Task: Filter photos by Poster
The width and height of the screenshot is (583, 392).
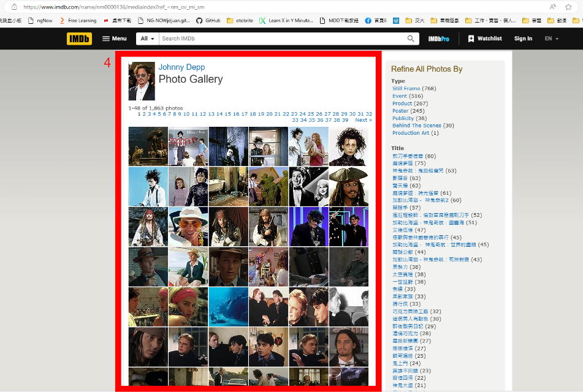Action: [x=400, y=111]
